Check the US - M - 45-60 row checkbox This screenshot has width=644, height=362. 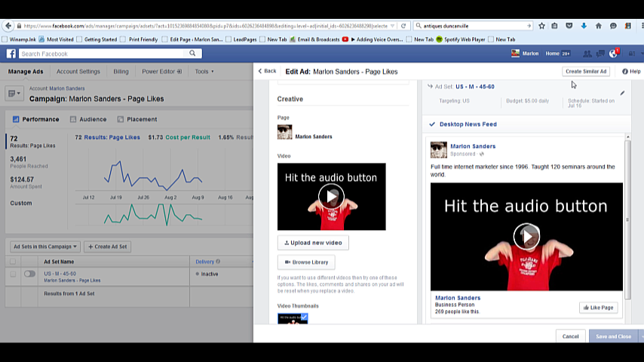tap(13, 274)
